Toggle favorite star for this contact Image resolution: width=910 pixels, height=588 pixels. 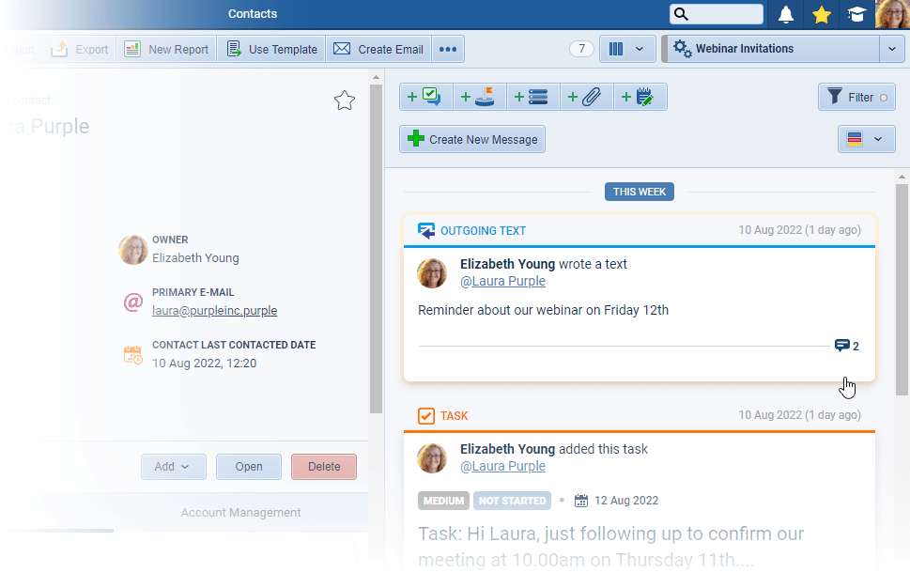click(345, 101)
